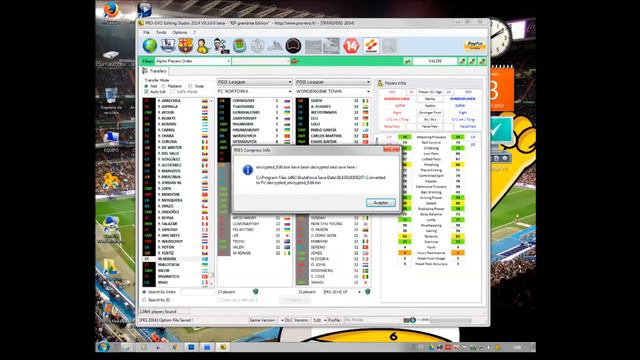Open the DLC Version 5.00 dropdown
The width and height of the screenshot is (640, 360).
pyautogui.click(x=320, y=320)
